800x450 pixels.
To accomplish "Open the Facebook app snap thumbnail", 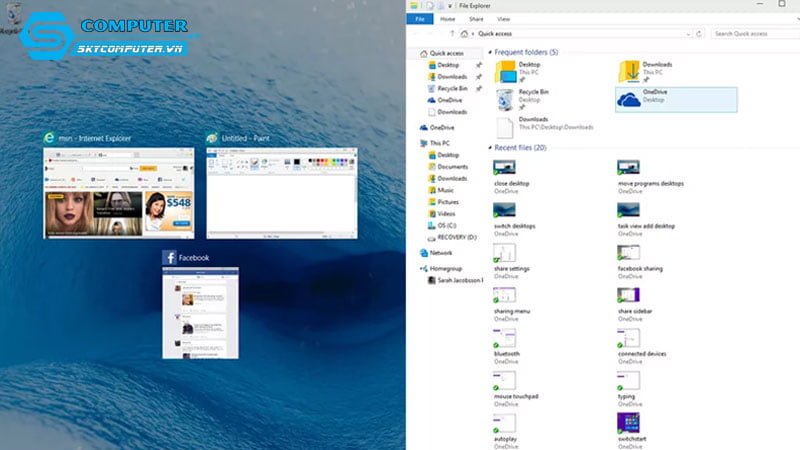I will (201, 312).
